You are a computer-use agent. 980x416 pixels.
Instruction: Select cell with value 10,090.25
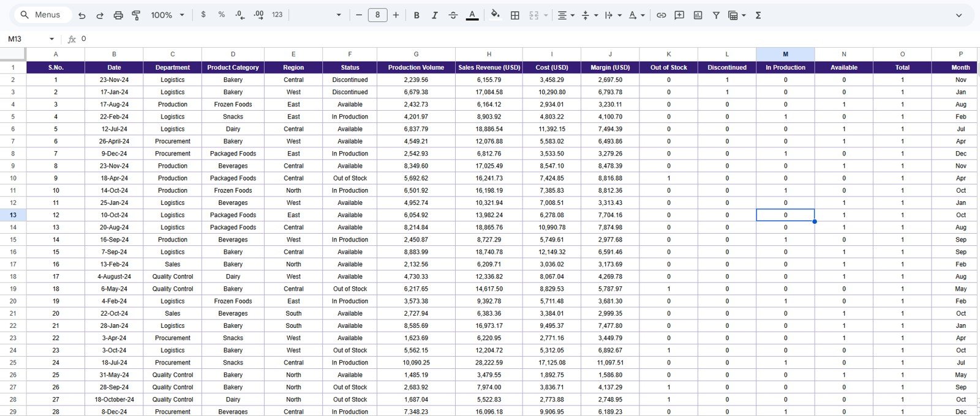416,362
